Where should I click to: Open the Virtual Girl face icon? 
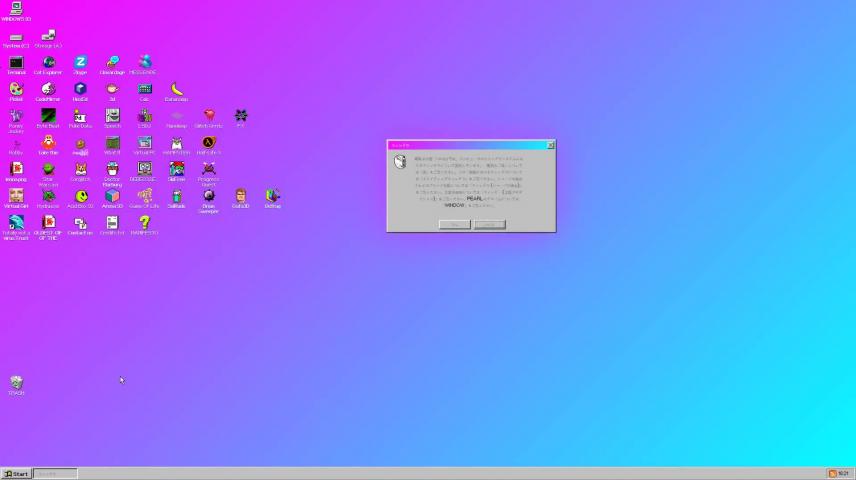point(16,199)
